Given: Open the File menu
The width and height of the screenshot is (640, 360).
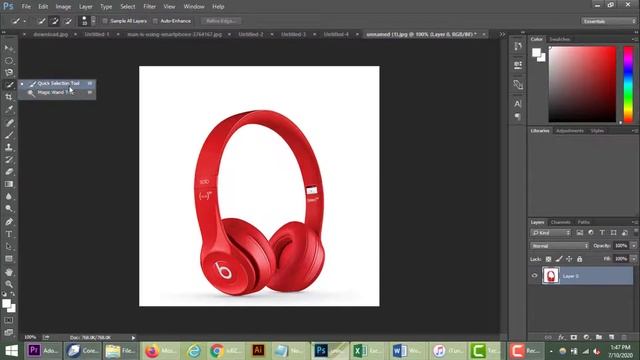Looking at the screenshot, I should pos(26,7).
